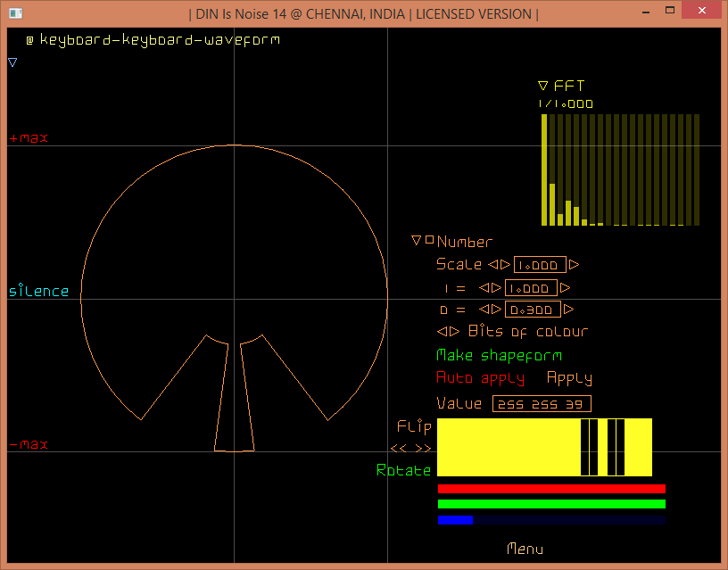Viewport: 728px width, 570px height.
Task: Expand the blue triangle under the title
Action: coord(12,62)
